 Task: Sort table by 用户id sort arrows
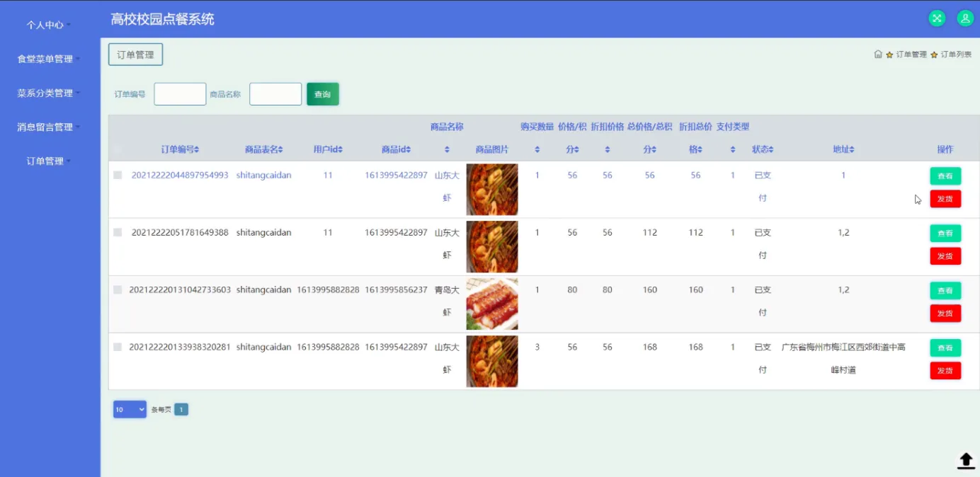(x=340, y=149)
